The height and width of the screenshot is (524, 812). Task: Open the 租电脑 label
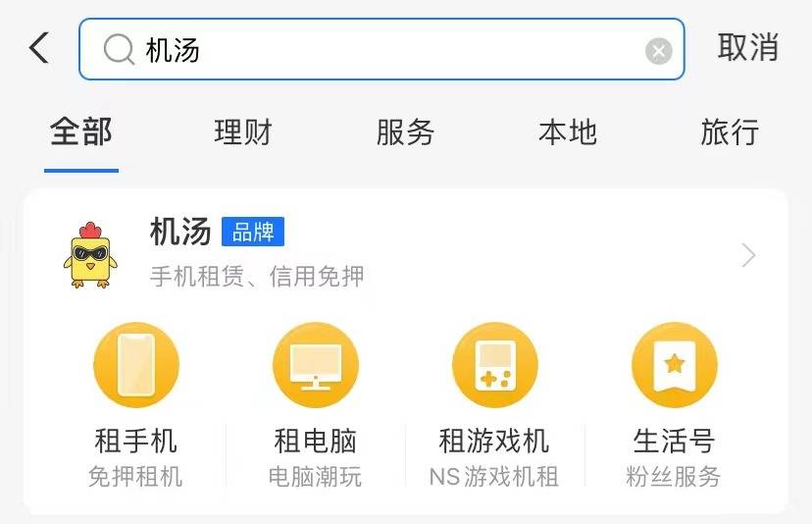[x=316, y=441]
